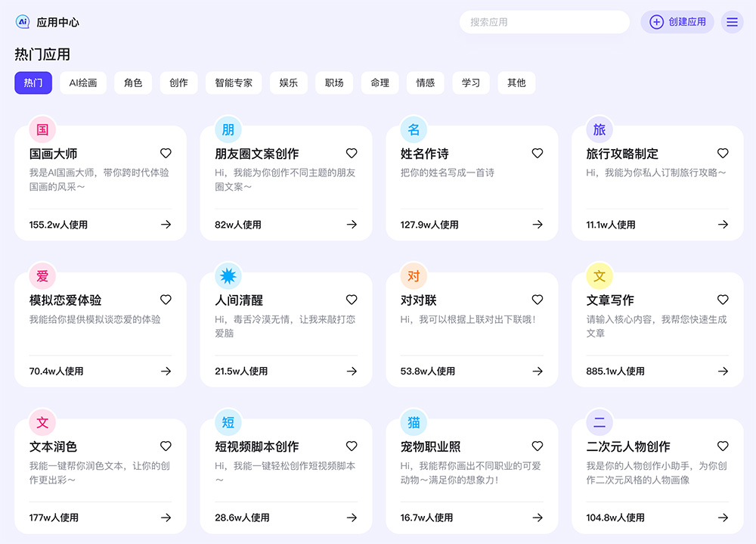Favorite the 模拟恋爱体验 app
756x544 pixels.
pos(166,300)
